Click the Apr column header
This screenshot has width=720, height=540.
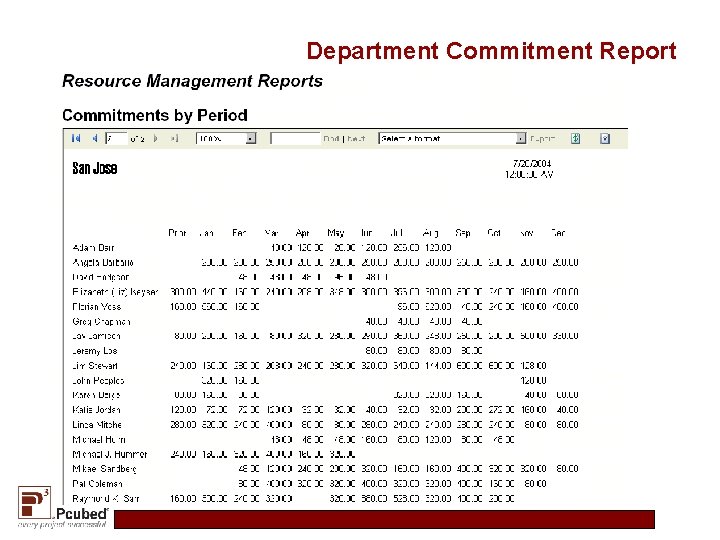click(303, 233)
